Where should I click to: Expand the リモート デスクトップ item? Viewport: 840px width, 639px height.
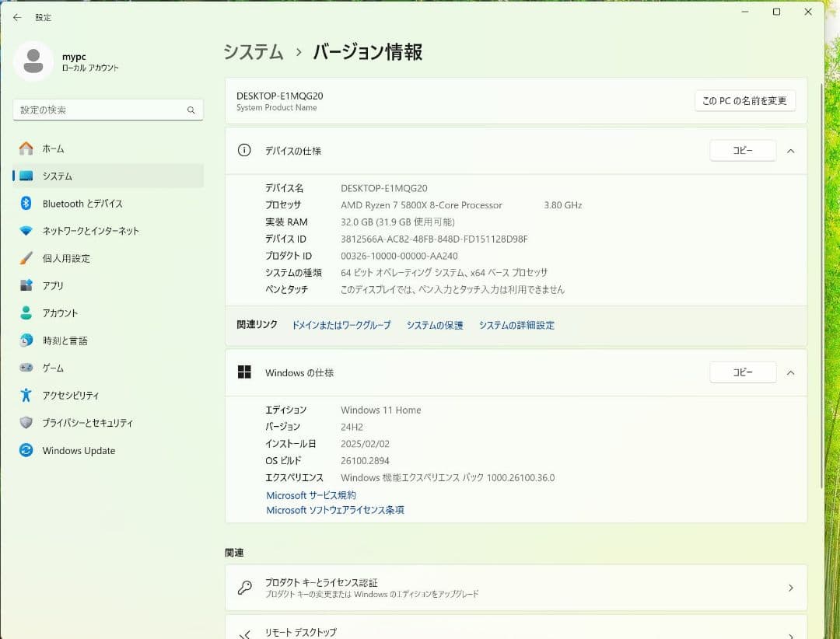(790, 631)
